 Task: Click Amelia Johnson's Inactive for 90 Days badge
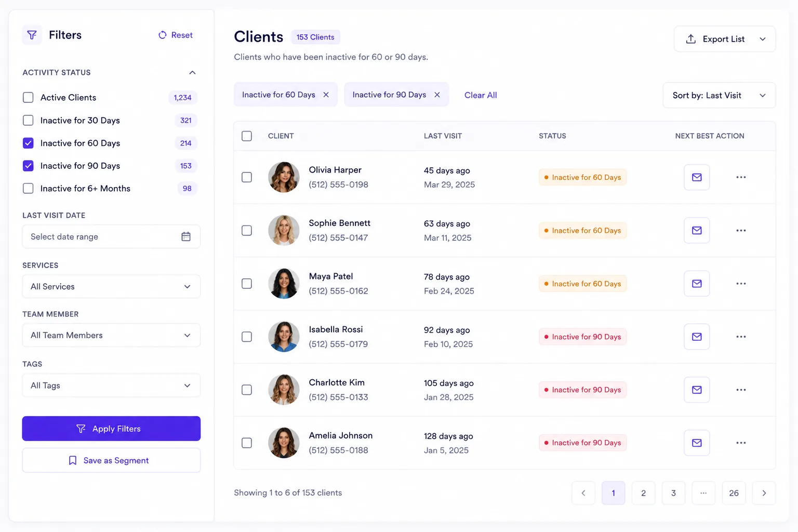coord(582,443)
